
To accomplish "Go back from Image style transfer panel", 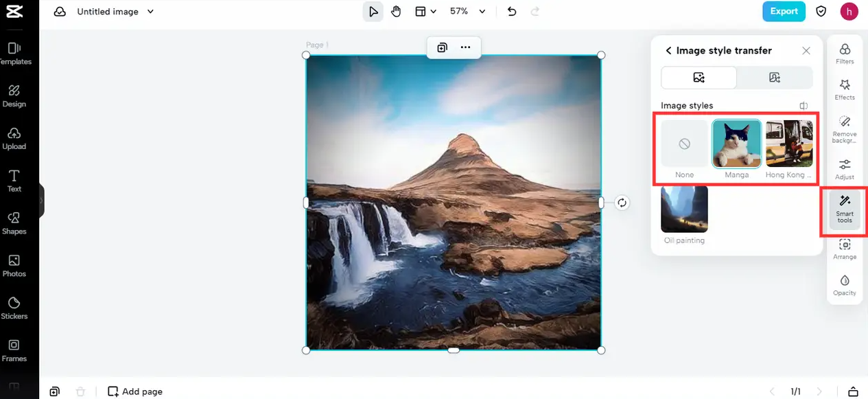I will click(x=668, y=51).
